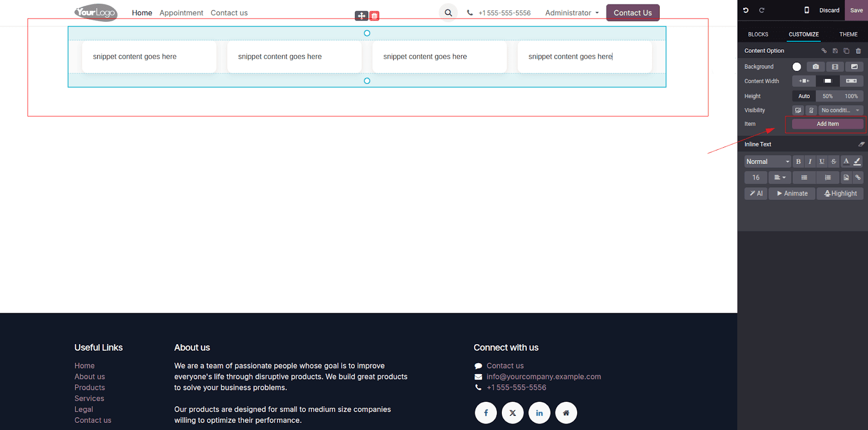868x430 pixels.
Task: Insert an unordered bullet list
Action: pos(804,178)
